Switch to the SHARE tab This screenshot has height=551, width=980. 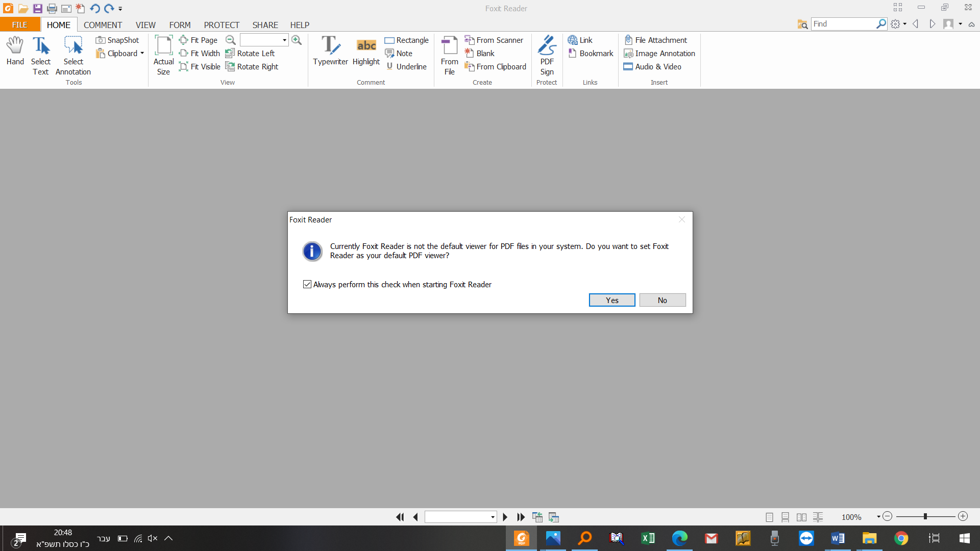pyautogui.click(x=265, y=24)
